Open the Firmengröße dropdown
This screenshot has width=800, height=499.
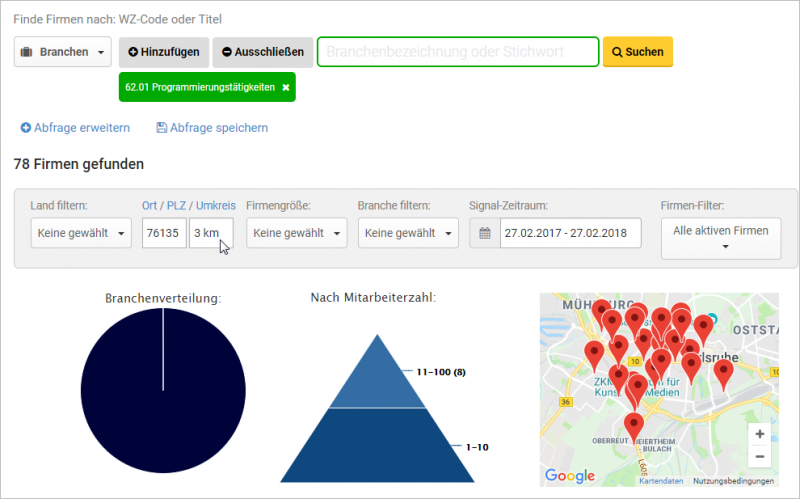click(296, 233)
